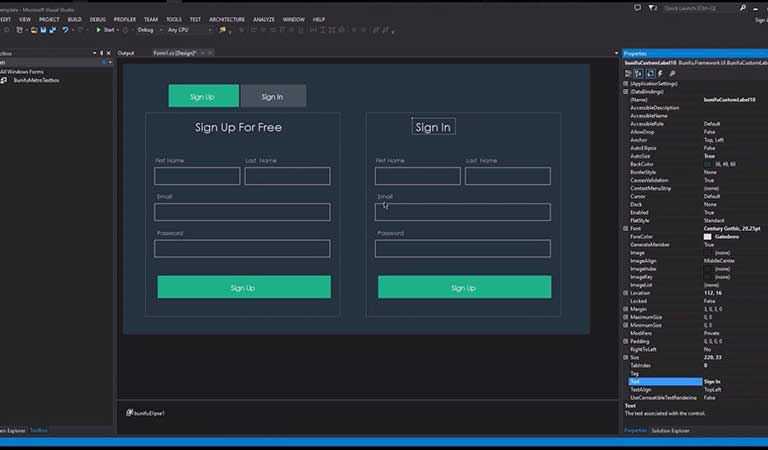Click the Save All toolbar icon
This screenshot has height=450, width=768.
[51, 30]
